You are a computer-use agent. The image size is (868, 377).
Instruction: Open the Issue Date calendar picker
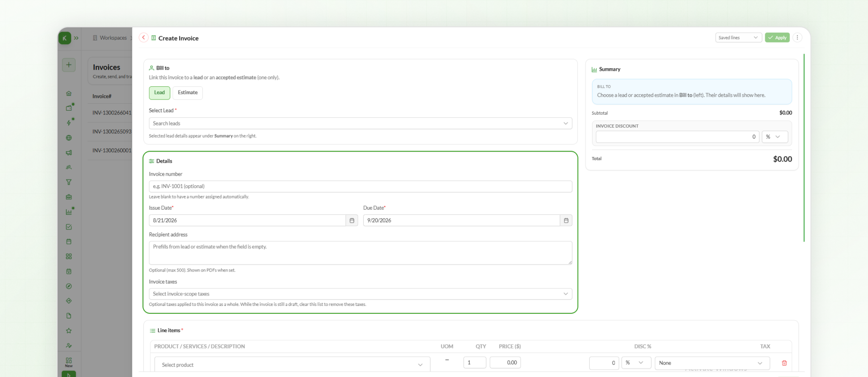coord(352,221)
